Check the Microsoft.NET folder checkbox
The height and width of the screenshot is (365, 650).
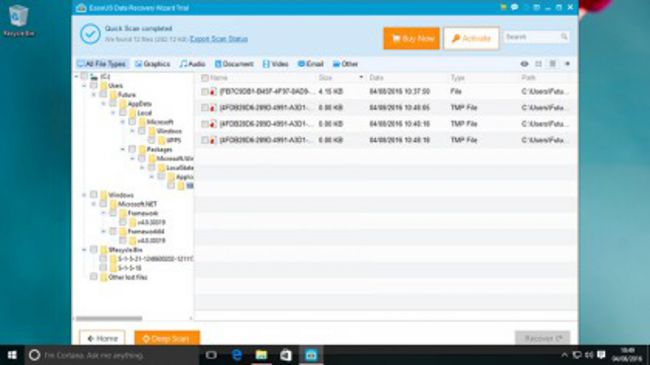pyautogui.click(x=104, y=204)
